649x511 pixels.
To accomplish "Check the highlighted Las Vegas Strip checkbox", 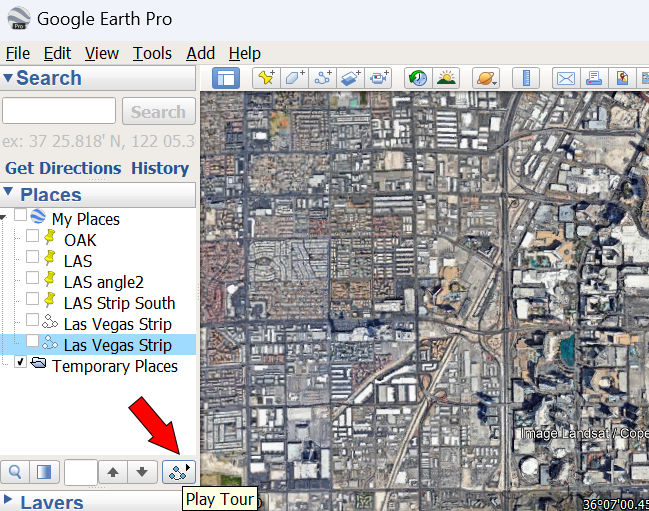I will click(32, 341).
